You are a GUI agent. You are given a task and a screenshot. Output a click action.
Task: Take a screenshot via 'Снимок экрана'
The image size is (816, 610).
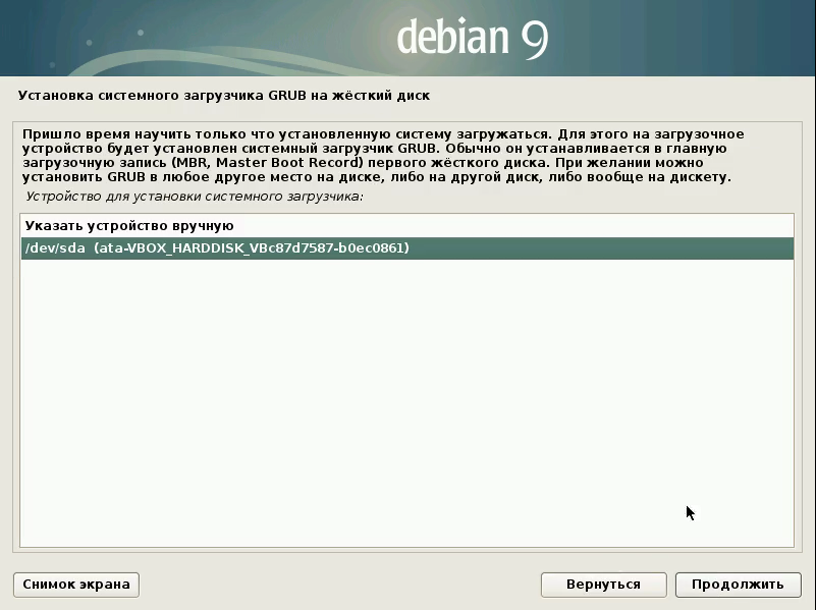coord(76,584)
